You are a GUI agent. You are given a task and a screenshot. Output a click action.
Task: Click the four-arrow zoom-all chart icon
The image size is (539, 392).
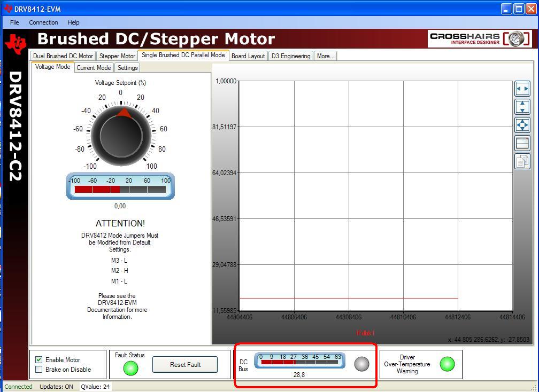point(522,125)
